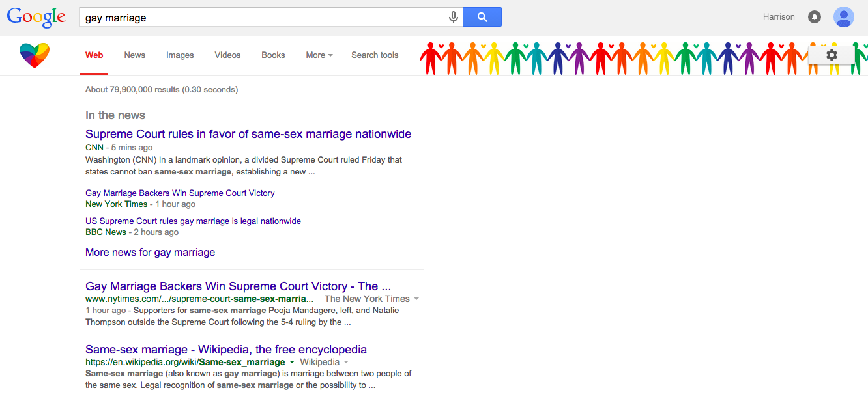868x401 pixels.
Task: Switch to the News tab
Action: pos(135,55)
